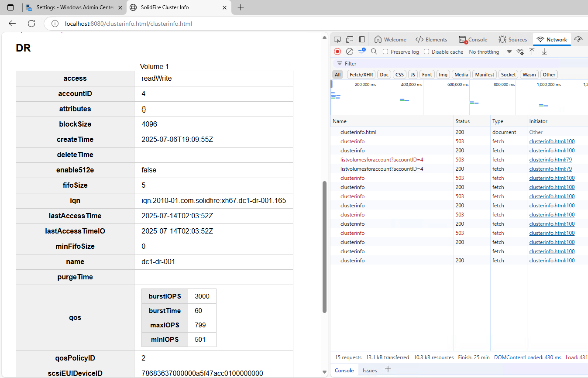Filter requests by Other

[x=549, y=75]
